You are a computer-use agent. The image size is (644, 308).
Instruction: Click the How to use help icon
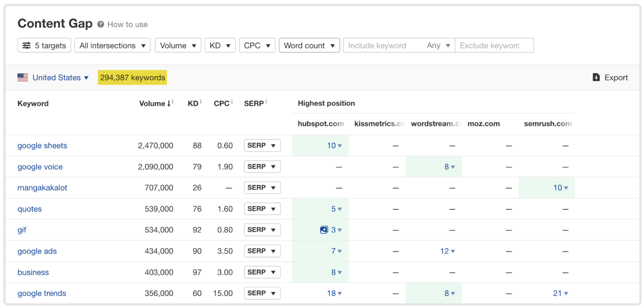[x=100, y=24]
